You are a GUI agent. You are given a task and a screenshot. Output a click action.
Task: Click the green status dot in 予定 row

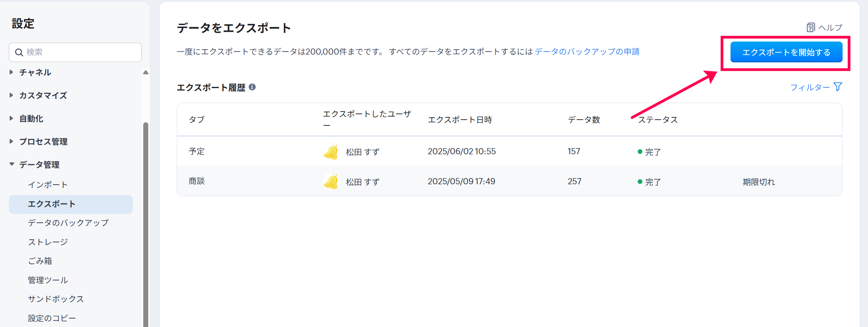pos(640,152)
